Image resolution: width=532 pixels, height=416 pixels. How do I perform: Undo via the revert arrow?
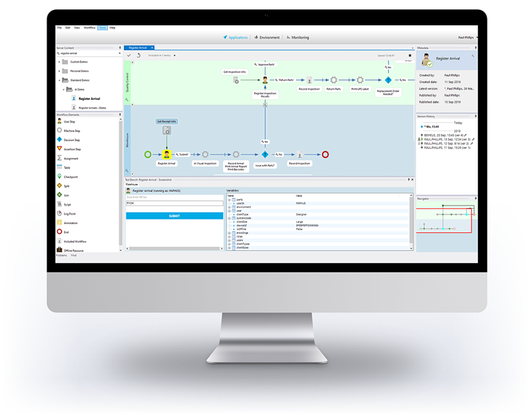pyautogui.click(x=139, y=55)
